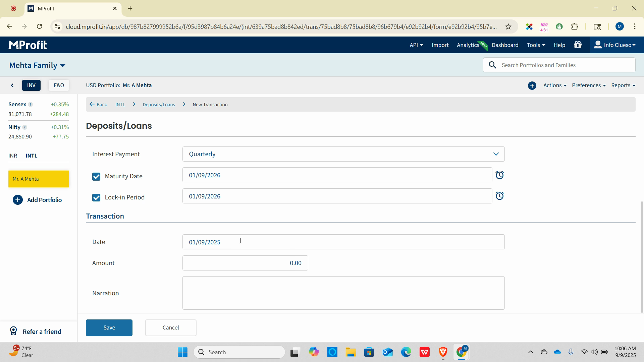
Task: Click the Maturity Date reminder clock icon
Action: pyautogui.click(x=499, y=175)
